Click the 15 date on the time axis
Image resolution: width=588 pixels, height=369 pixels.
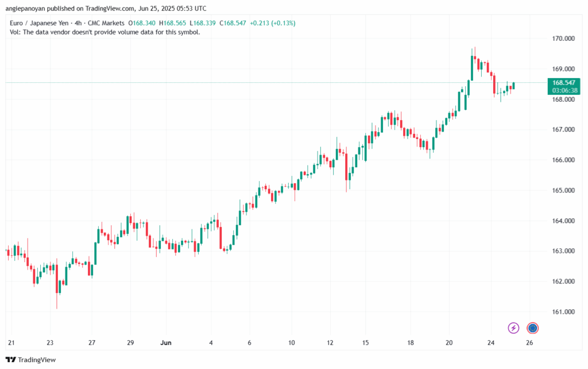tap(365, 343)
